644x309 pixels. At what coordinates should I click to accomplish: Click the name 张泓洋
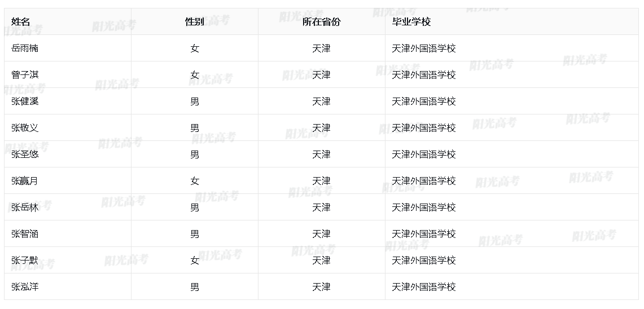[x=25, y=287]
